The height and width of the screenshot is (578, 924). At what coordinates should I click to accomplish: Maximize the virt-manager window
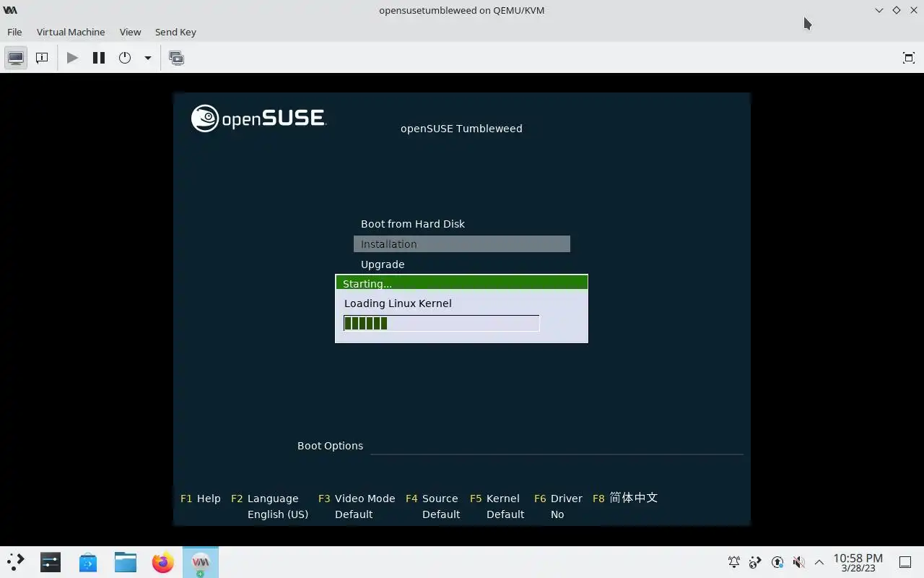click(896, 10)
